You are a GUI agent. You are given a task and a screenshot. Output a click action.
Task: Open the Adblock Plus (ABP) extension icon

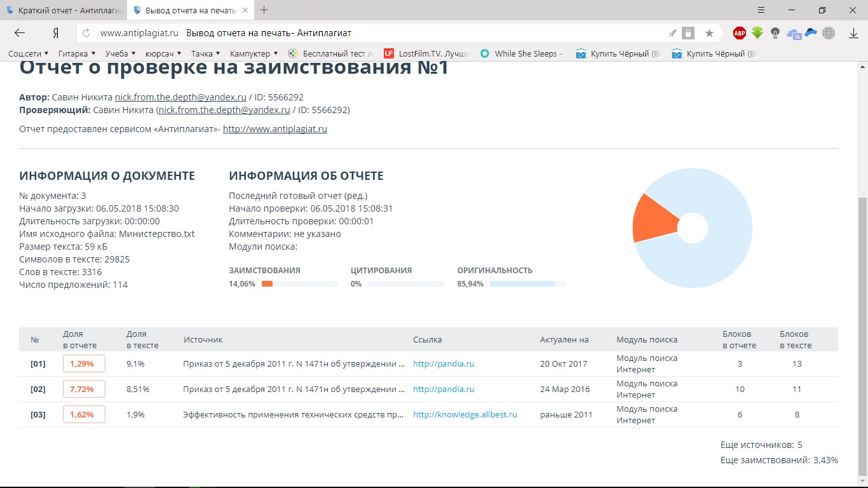click(739, 33)
